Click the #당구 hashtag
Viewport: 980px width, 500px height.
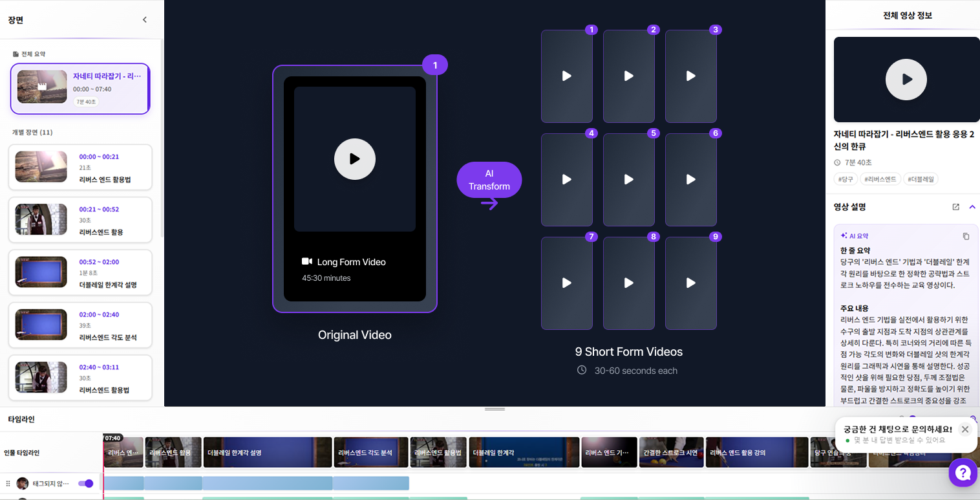point(846,179)
